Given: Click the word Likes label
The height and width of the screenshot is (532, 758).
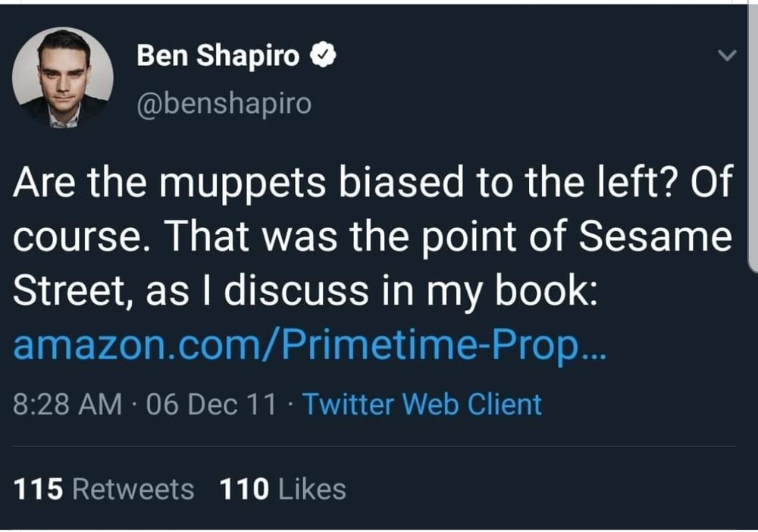Looking at the screenshot, I should pos(312,489).
